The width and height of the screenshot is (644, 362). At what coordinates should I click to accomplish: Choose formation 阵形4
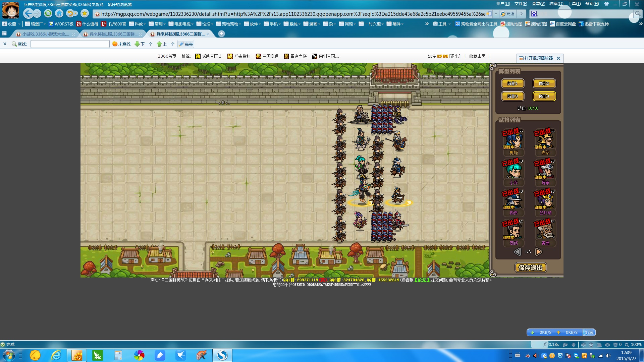[544, 96]
